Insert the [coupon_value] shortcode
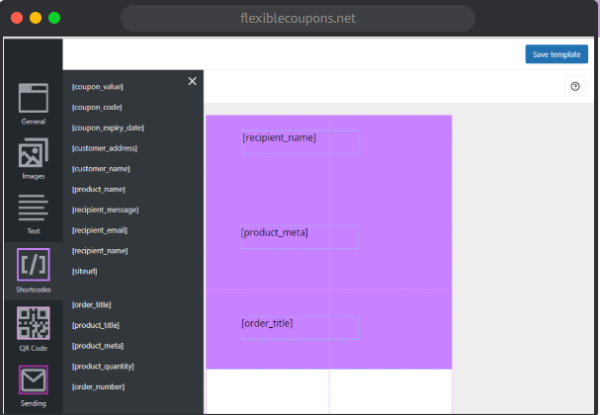Image resolution: width=600 pixels, height=415 pixels. [98, 87]
